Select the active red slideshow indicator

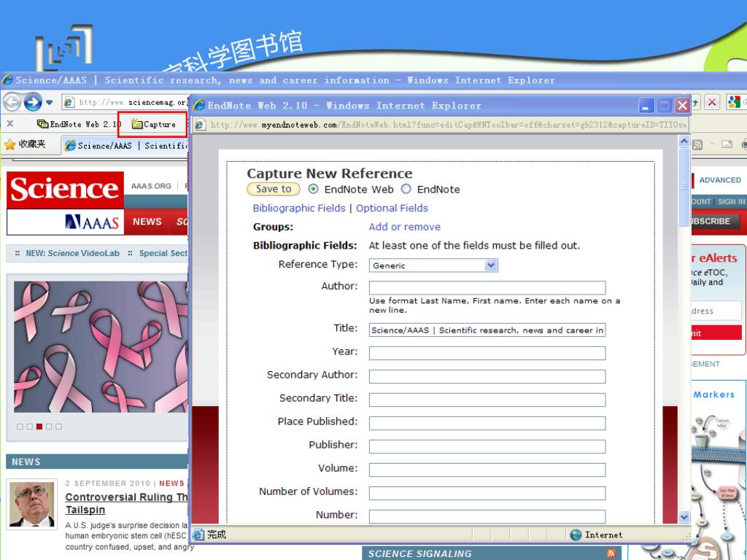(39, 426)
